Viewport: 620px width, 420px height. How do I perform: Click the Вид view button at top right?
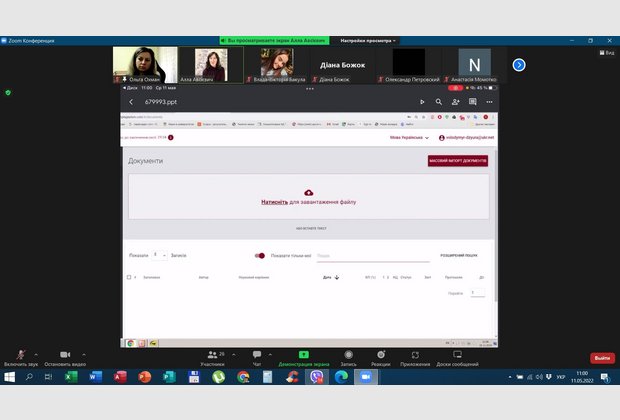[605, 51]
